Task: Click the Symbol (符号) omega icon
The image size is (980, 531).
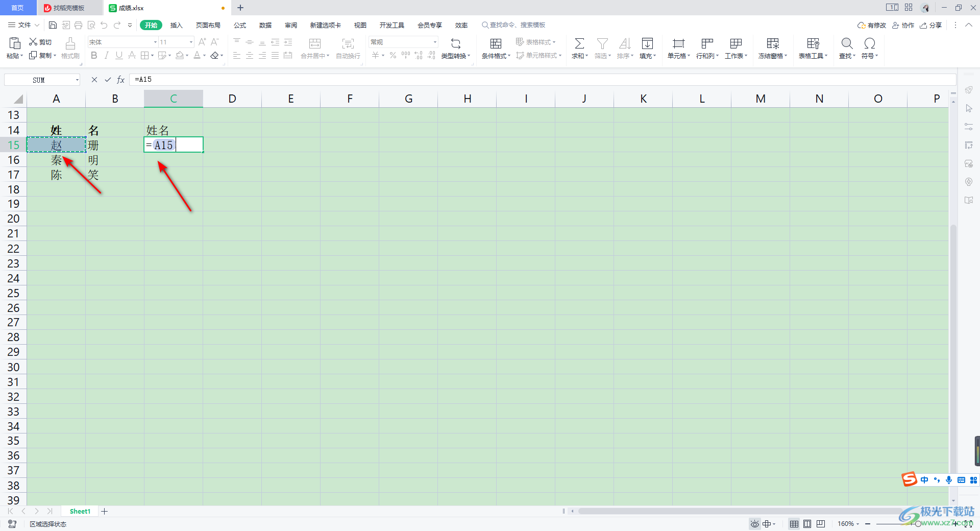Action: click(x=870, y=43)
